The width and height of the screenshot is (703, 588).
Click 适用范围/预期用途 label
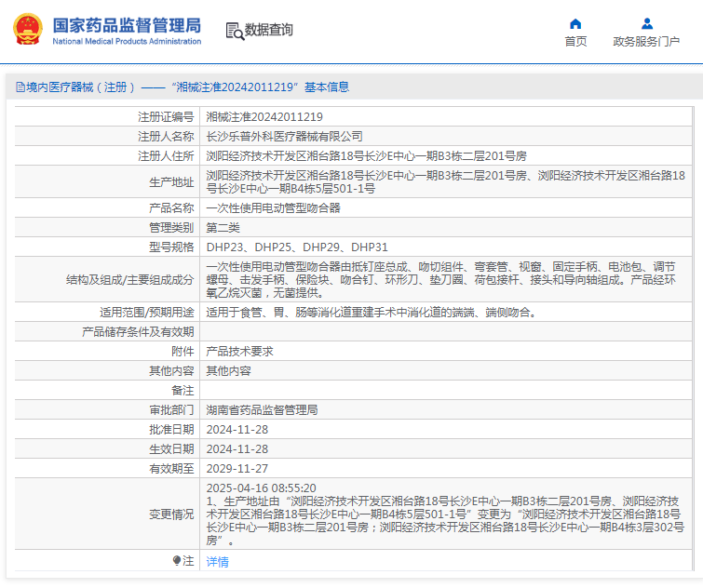tap(147, 312)
